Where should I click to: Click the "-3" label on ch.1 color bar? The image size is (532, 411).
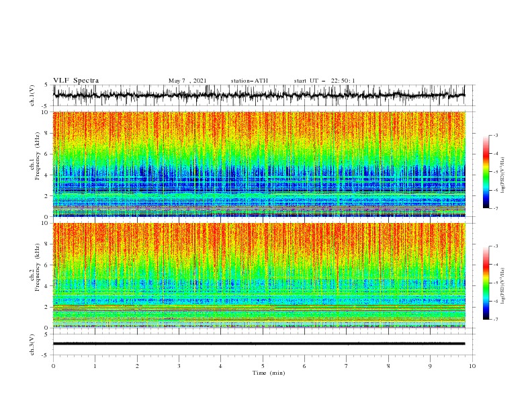tap(495, 135)
